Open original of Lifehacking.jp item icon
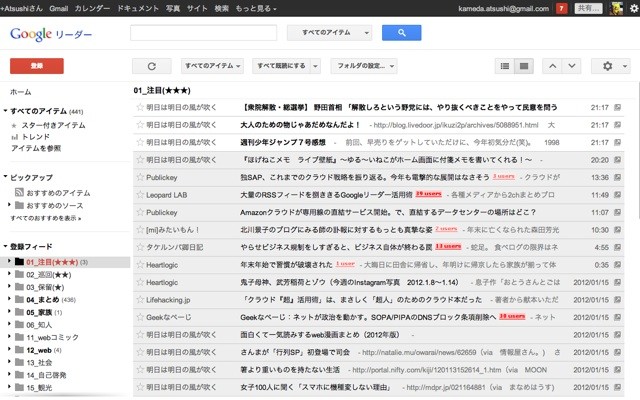Image resolution: width=640 pixels, height=400 pixels. (x=617, y=300)
